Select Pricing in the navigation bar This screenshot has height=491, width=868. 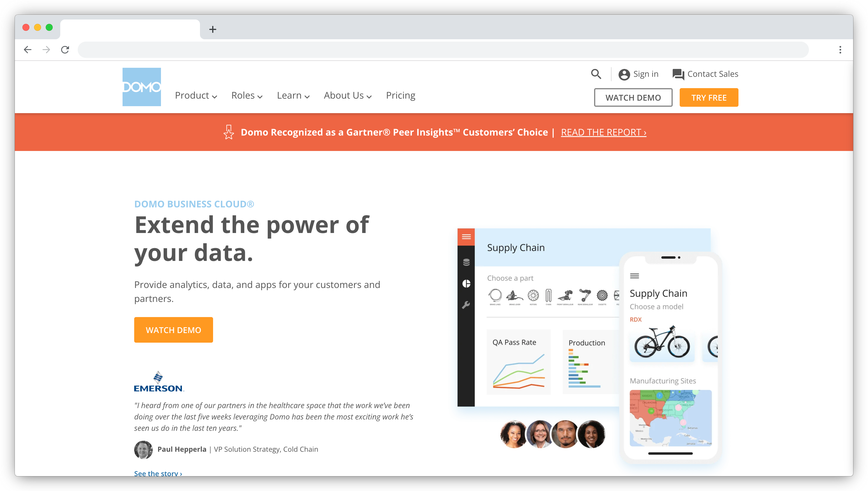tap(401, 95)
